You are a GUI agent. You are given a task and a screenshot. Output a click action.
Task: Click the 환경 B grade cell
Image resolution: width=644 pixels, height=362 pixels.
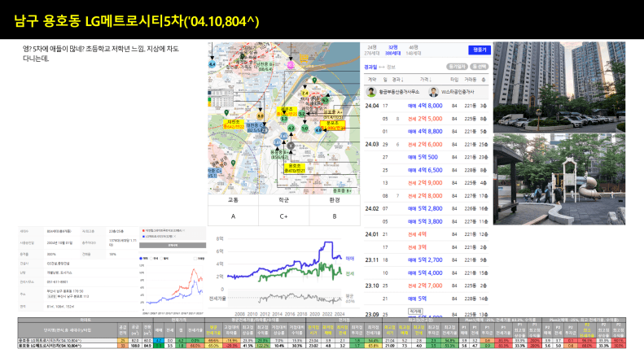point(335,216)
